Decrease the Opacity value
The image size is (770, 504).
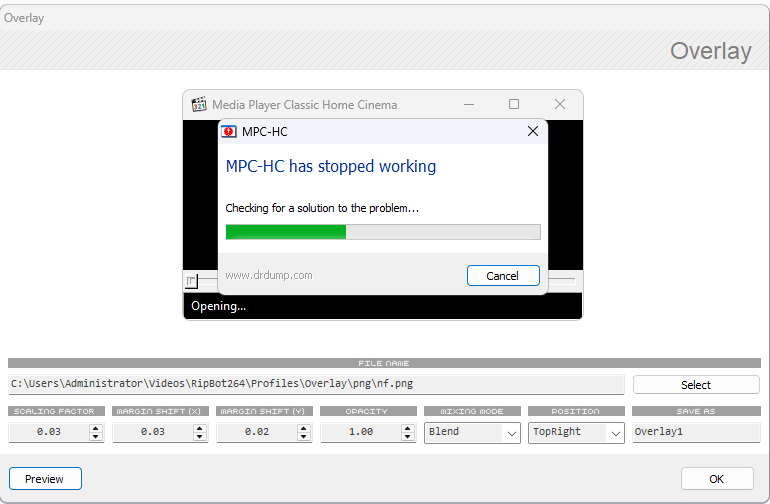(x=408, y=436)
